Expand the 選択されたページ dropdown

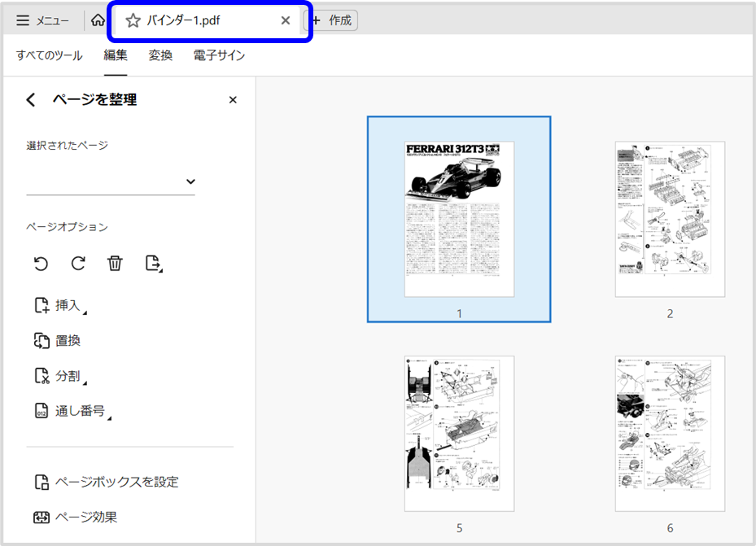click(111, 181)
